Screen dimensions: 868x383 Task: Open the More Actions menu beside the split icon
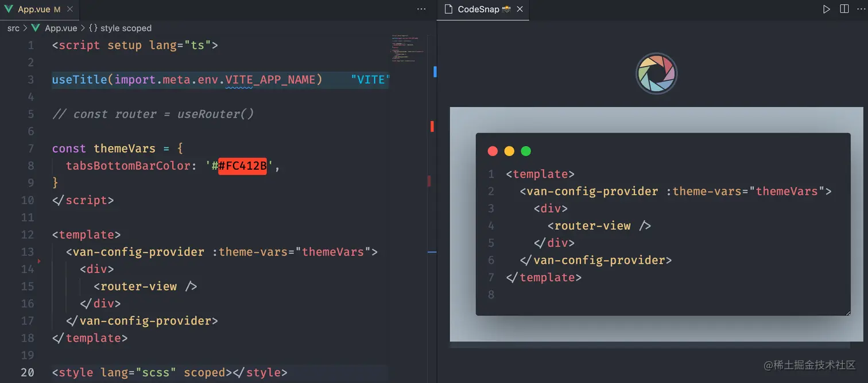[x=862, y=9]
